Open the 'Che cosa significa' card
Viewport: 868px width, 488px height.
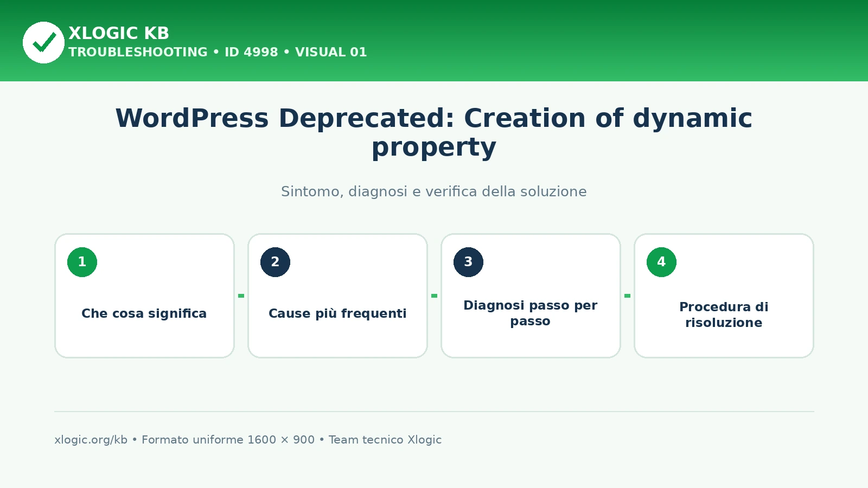(x=144, y=296)
